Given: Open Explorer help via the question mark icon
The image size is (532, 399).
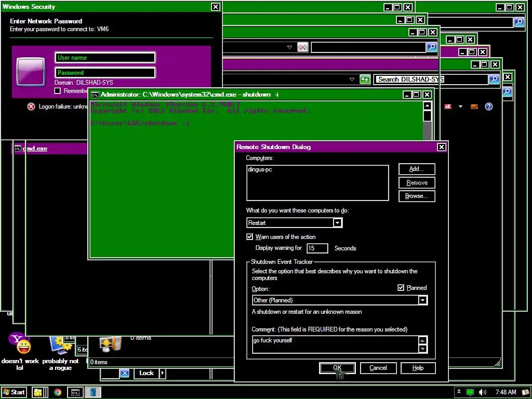Looking at the screenshot, I should 488,107.
